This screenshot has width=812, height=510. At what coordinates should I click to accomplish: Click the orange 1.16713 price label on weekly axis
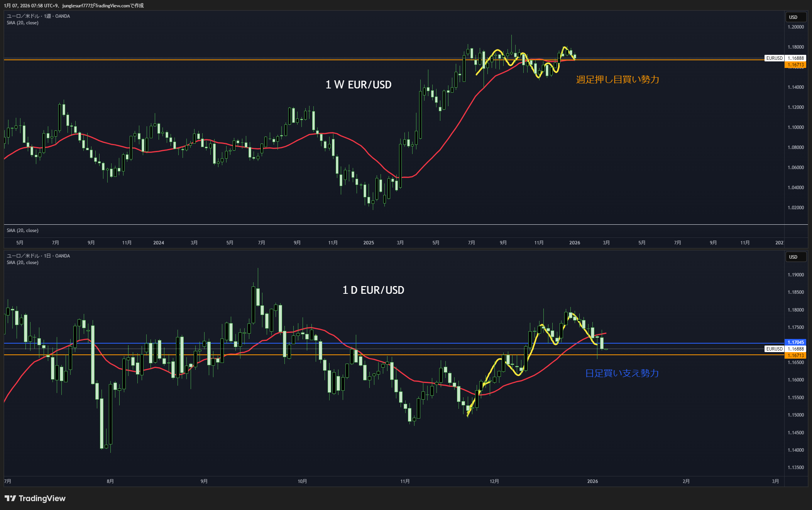click(x=796, y=65)
